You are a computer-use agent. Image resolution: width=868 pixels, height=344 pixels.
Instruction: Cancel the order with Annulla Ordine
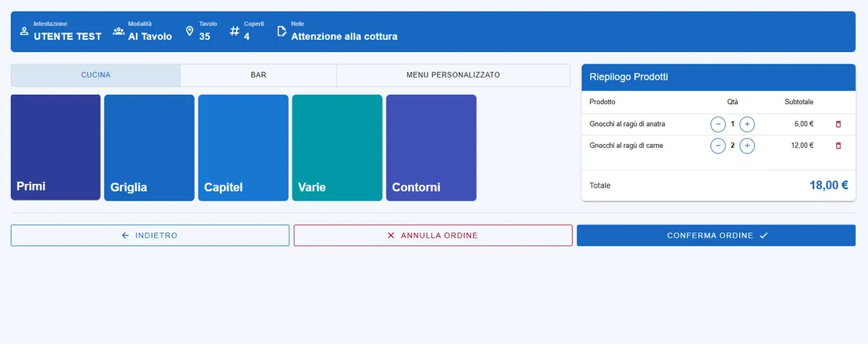433,235
